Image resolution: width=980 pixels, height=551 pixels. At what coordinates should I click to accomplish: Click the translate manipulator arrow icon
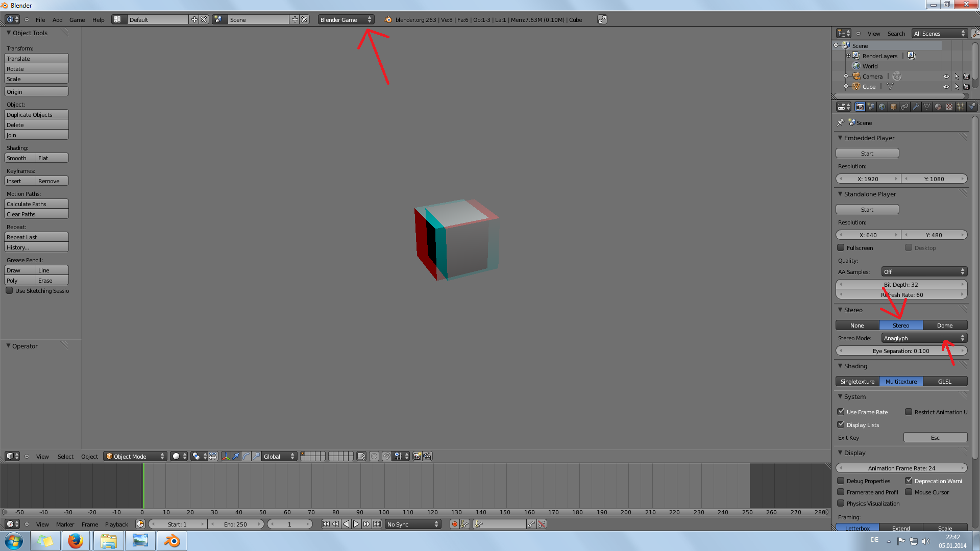(x=236, y=456)
